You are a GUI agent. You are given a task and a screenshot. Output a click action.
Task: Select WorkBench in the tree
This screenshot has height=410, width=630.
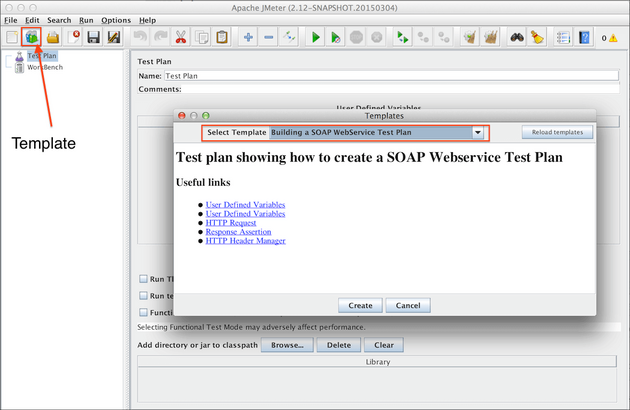[x=44, y=68]
